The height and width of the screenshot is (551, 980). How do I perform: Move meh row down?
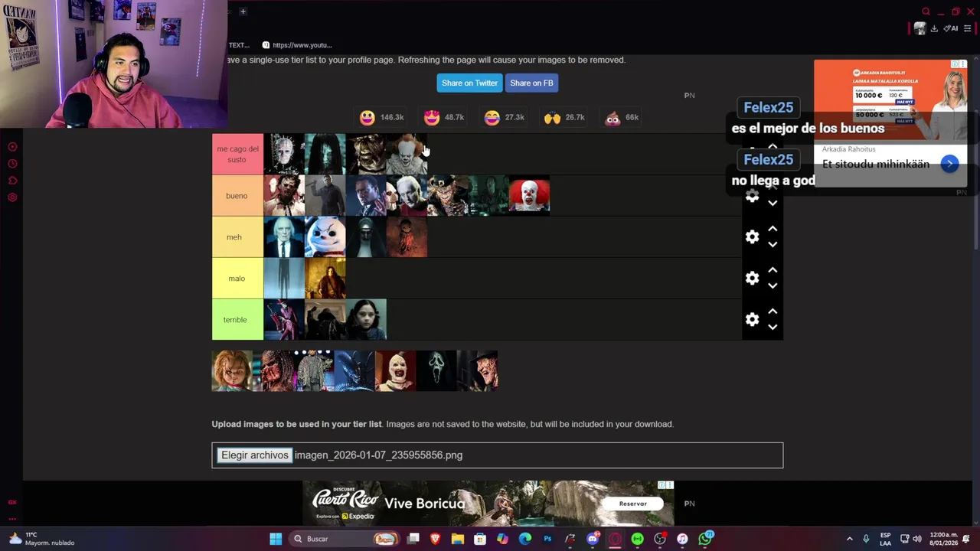tap(773, 245)
